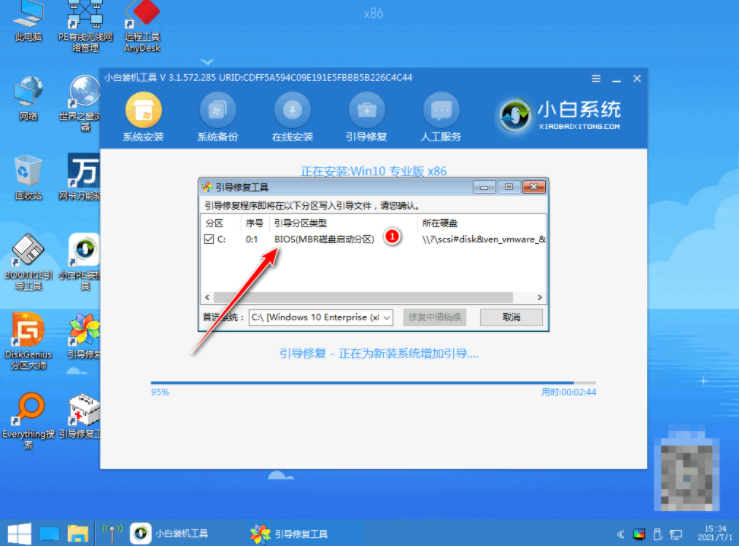Minimize the 引导修复工具 dialog
739x547 pixels.
click(x=484, y=187)
